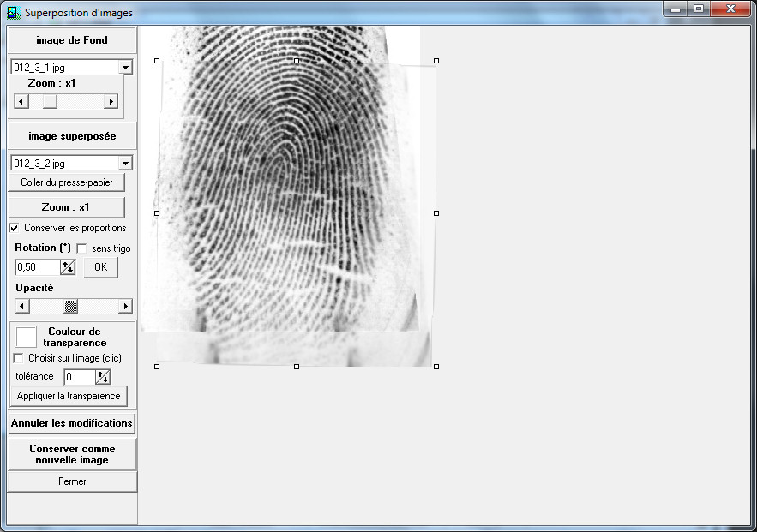757x532 pixels.
Task: Click right arrow of background Zoom slider
Action: tap(111, 101)
